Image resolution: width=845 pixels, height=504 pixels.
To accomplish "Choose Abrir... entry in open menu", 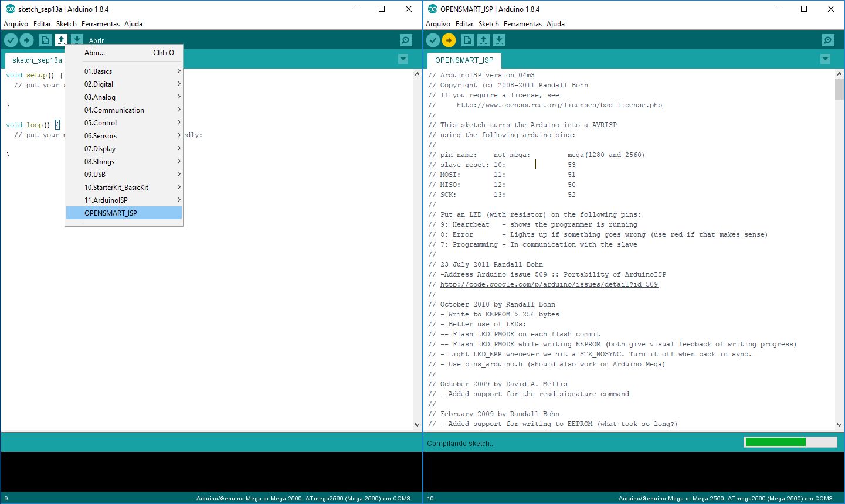I will (124, 53).
